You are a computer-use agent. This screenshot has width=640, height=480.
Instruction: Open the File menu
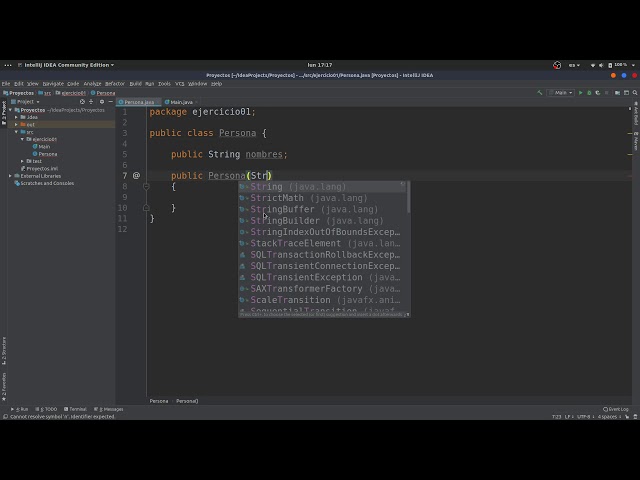(x=6, y=84)
